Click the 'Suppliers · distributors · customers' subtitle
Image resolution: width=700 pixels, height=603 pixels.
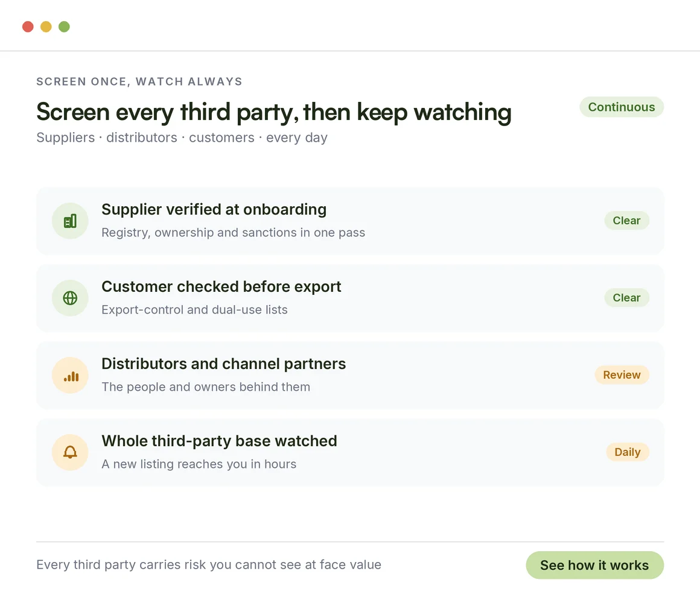click(182, 137)
